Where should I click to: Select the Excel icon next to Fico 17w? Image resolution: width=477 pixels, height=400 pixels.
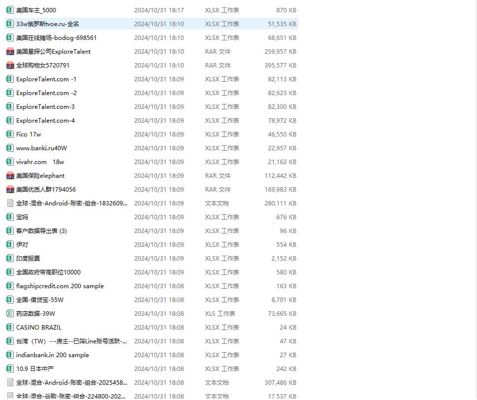click(x=10, y=134)
